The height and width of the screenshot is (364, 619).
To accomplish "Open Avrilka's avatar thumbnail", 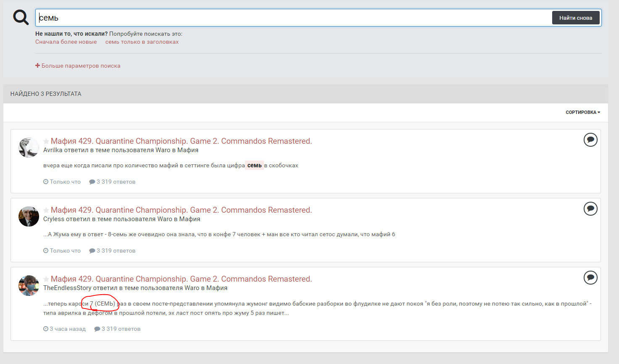I will click(x=29, y=148).
